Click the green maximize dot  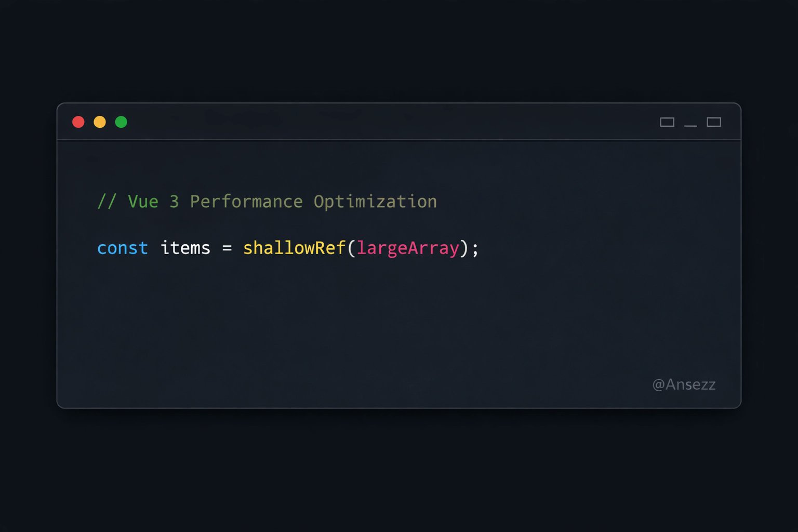tap(121, 122)
